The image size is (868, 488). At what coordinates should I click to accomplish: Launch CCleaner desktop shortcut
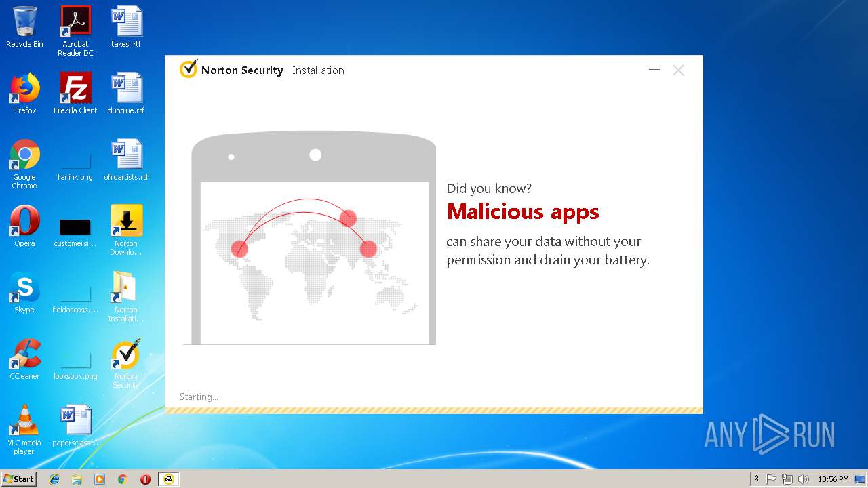(x=24, y=359)
